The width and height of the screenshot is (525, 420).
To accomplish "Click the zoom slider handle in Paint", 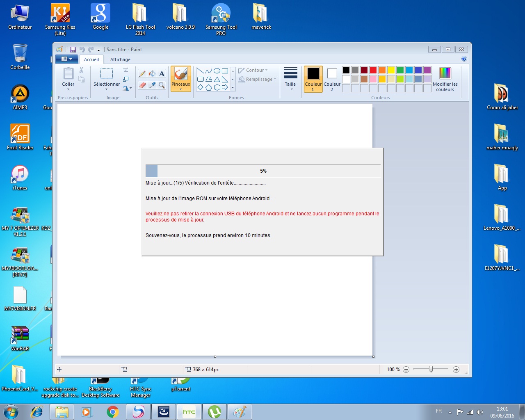I will point(431,369).
